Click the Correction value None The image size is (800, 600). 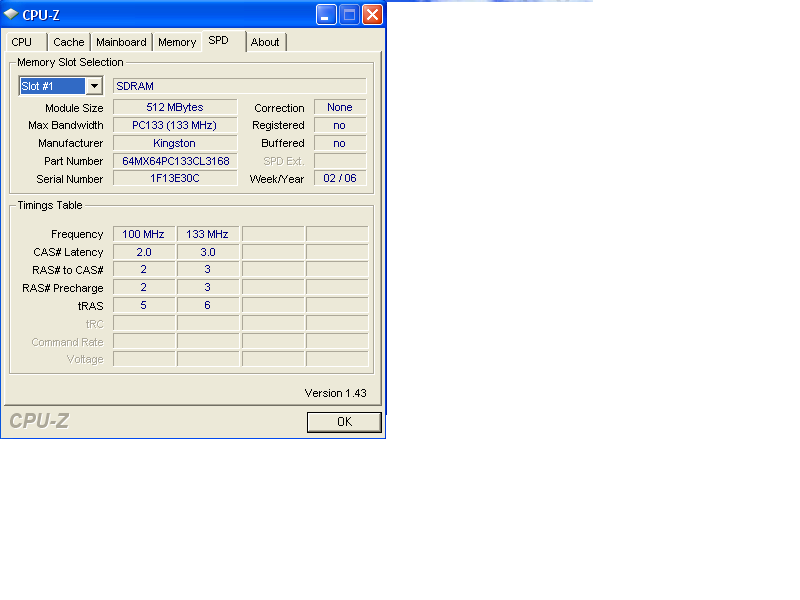pos(340,107)
